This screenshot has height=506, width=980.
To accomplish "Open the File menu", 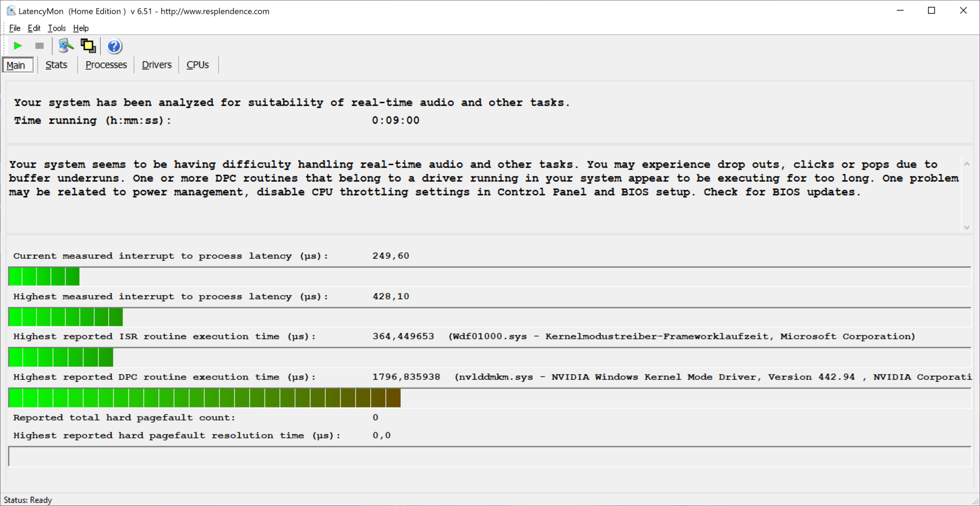I will pos(15,28).
